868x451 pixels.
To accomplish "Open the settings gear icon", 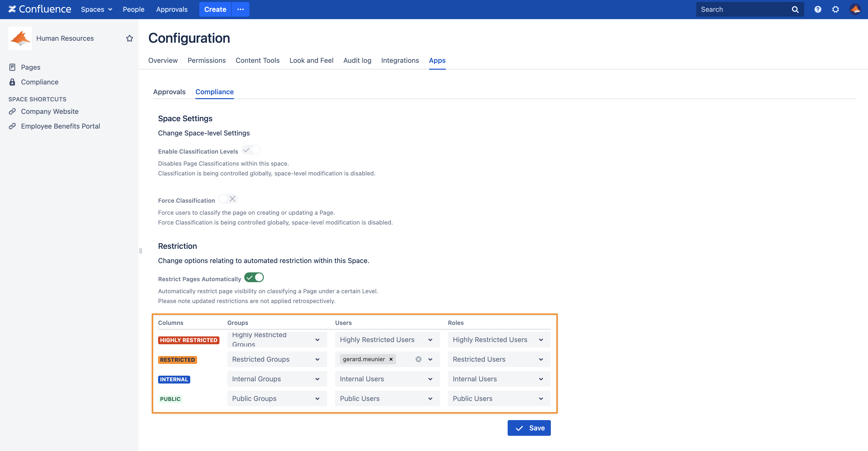I will click(x=835, y=9).
